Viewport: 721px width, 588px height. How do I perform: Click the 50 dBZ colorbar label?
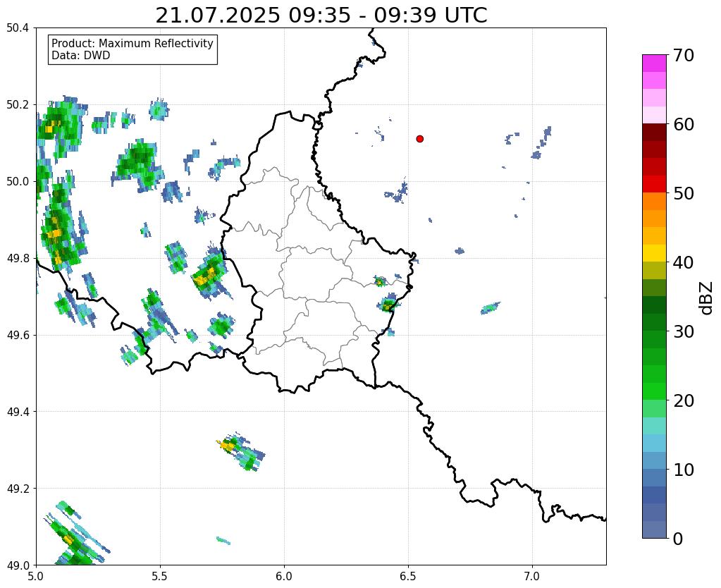(x=683, y=193)
